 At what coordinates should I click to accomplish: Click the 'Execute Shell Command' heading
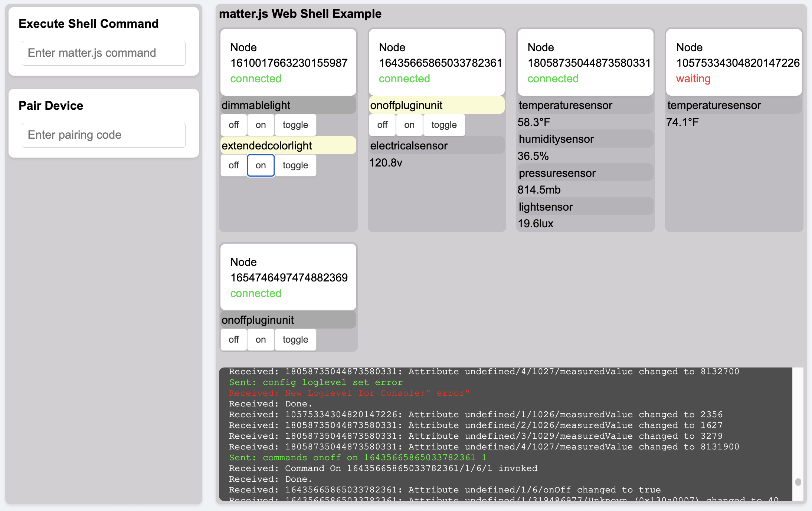point(89,24)
